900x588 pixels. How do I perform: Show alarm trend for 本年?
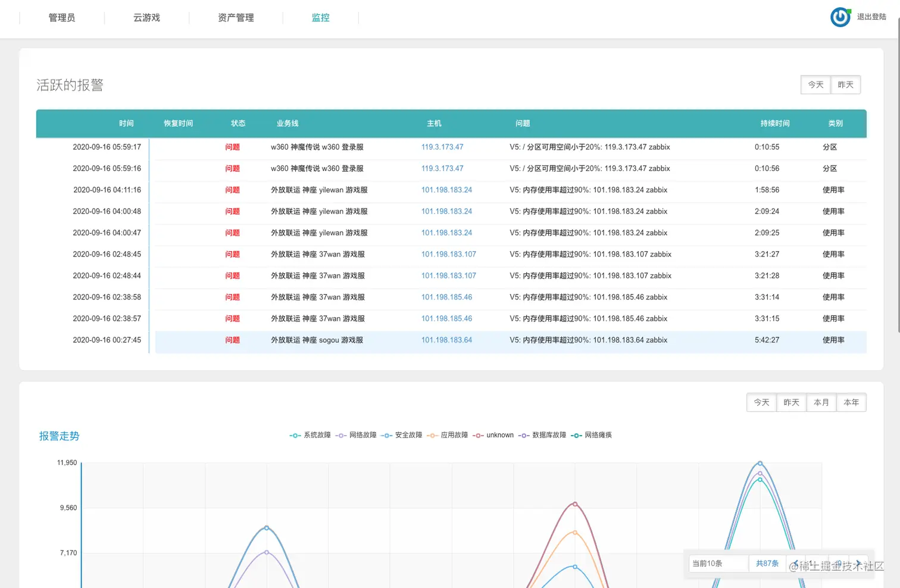pyautogui.click(x=851, y=402)
